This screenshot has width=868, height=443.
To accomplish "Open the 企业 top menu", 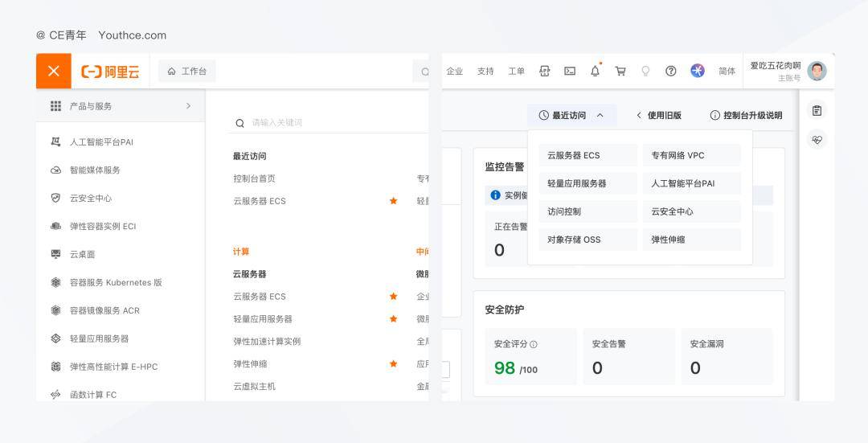I will point(454,71).
